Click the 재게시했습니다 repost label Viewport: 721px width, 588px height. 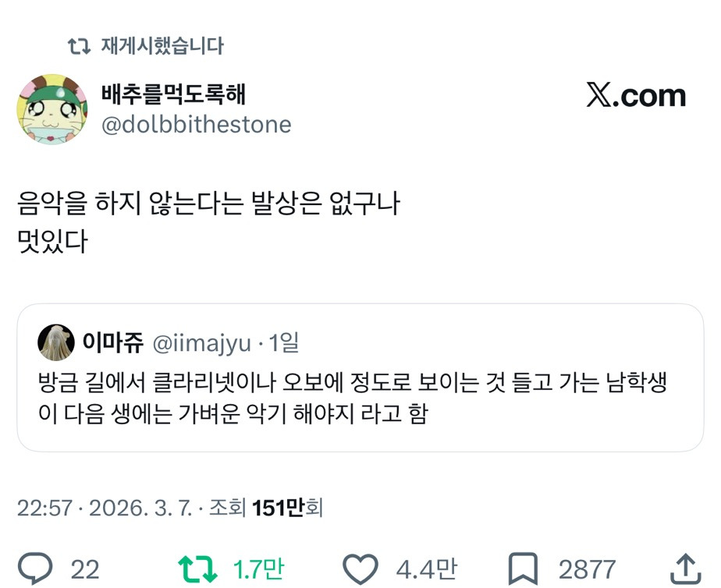point(162,46)
